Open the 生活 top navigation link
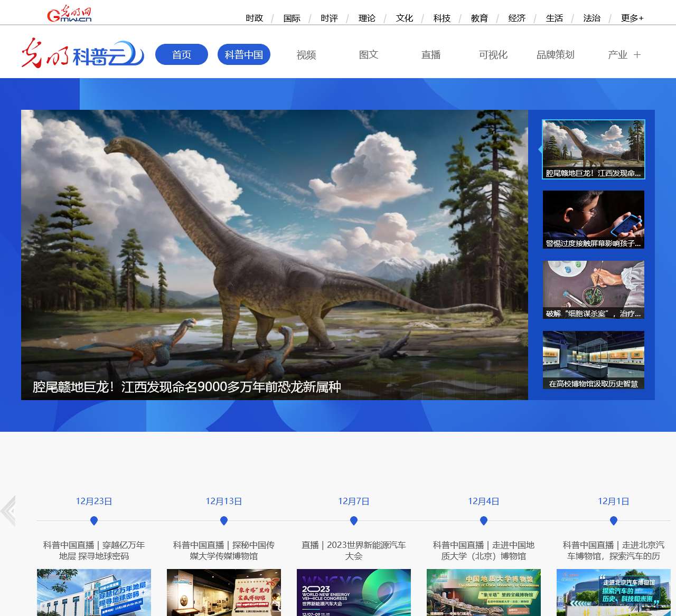 pos(555,18)
